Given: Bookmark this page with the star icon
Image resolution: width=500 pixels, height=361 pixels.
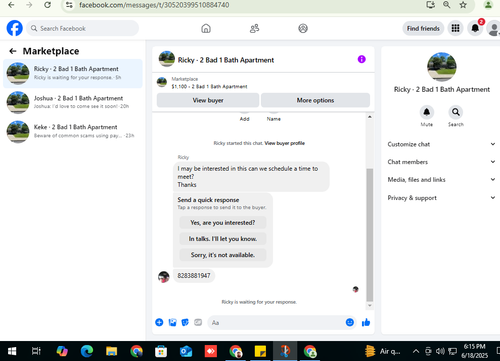Looking at the screenshot, I should click(463, 5).
